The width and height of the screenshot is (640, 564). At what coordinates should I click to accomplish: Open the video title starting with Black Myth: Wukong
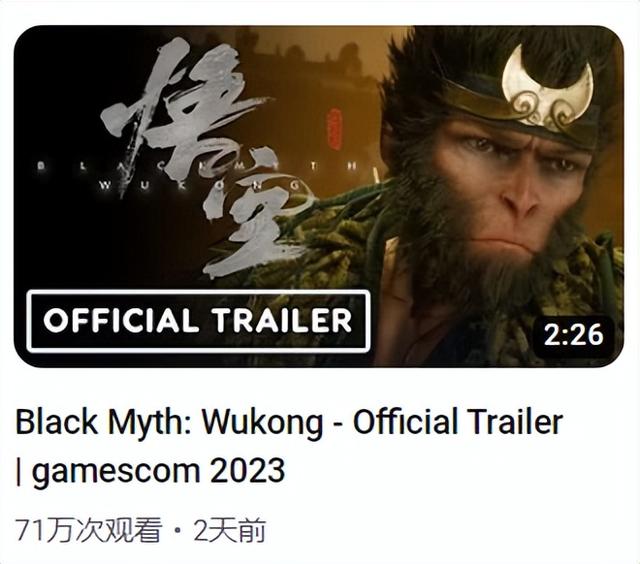(289, 446)
